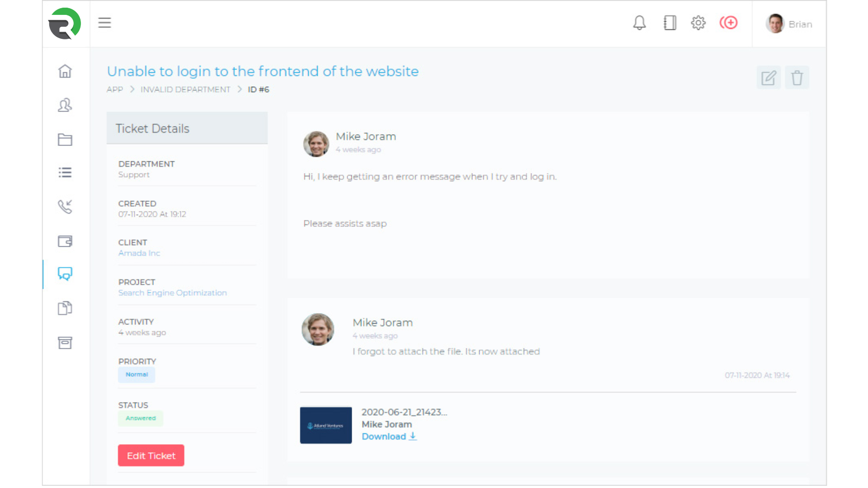Open the Leads phone sidebar icon
Screen dimensions: 868x488
(65, 206)
